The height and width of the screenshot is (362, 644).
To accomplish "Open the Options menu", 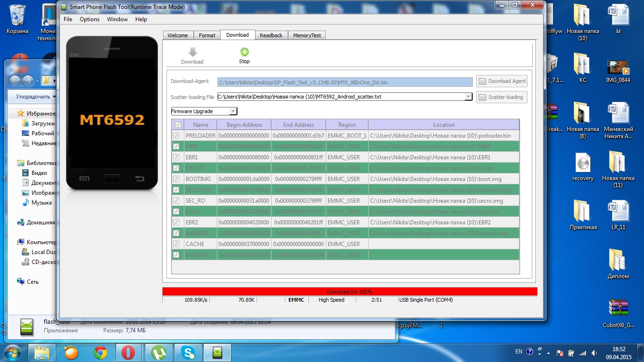I will pyautogui.click(x=89, y=19).
